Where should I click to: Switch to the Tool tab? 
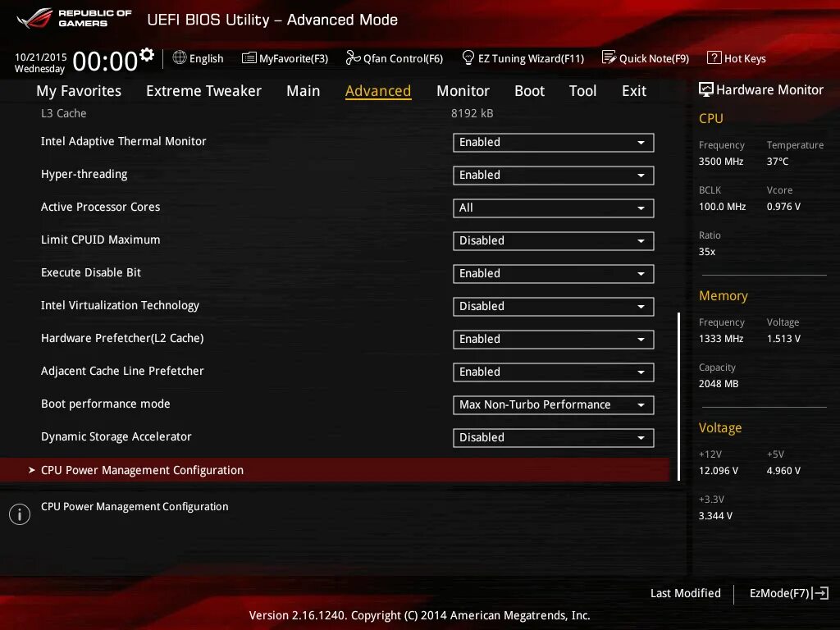tap(582, 91)
